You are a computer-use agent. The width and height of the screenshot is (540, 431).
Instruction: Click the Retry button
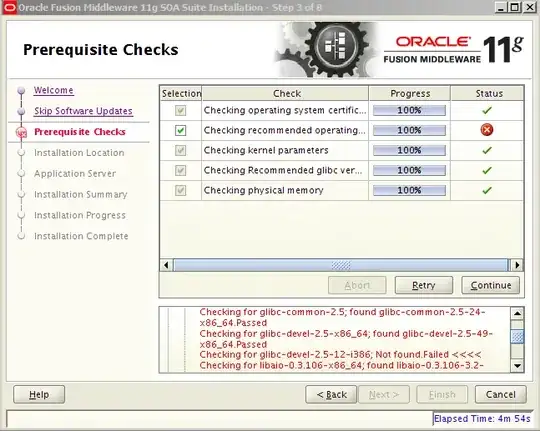424,285
